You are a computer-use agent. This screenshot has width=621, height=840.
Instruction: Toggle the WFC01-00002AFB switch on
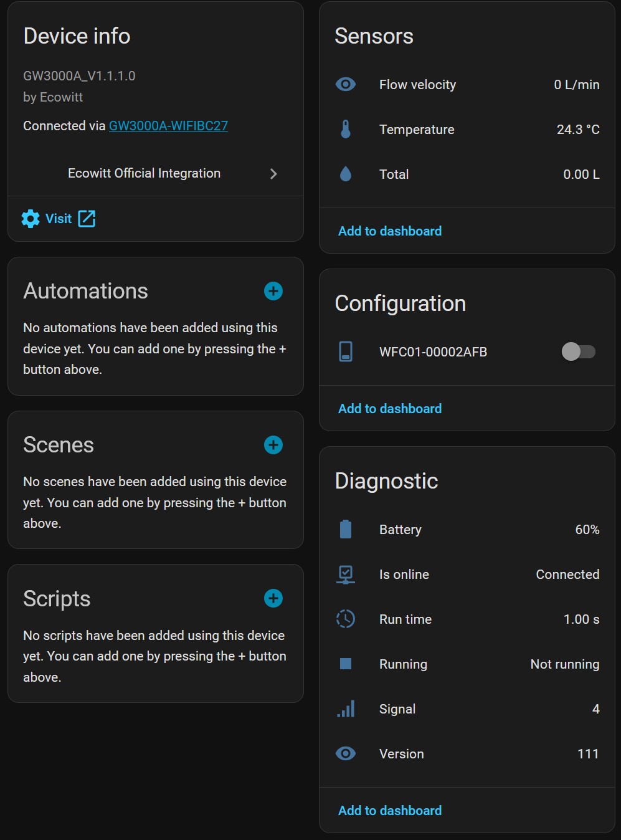click(578, 352)
